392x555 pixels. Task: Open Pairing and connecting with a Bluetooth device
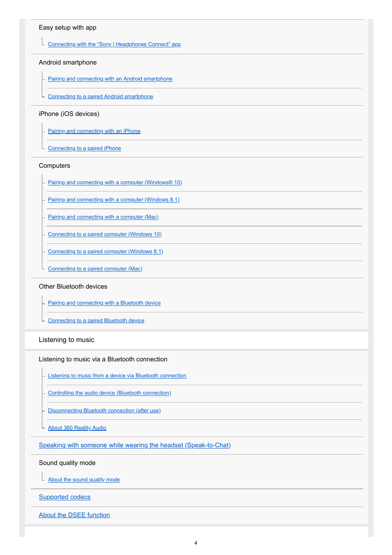[x=104, y=303]
